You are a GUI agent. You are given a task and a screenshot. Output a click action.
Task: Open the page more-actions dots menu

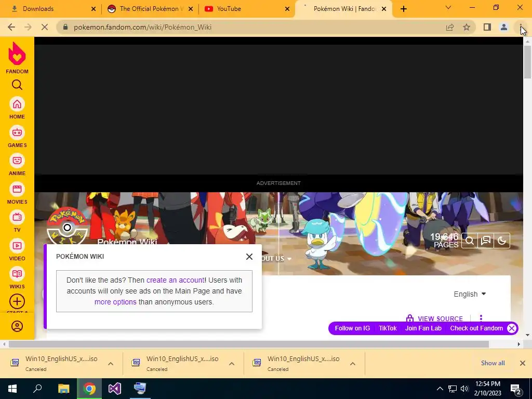(481, 318)
